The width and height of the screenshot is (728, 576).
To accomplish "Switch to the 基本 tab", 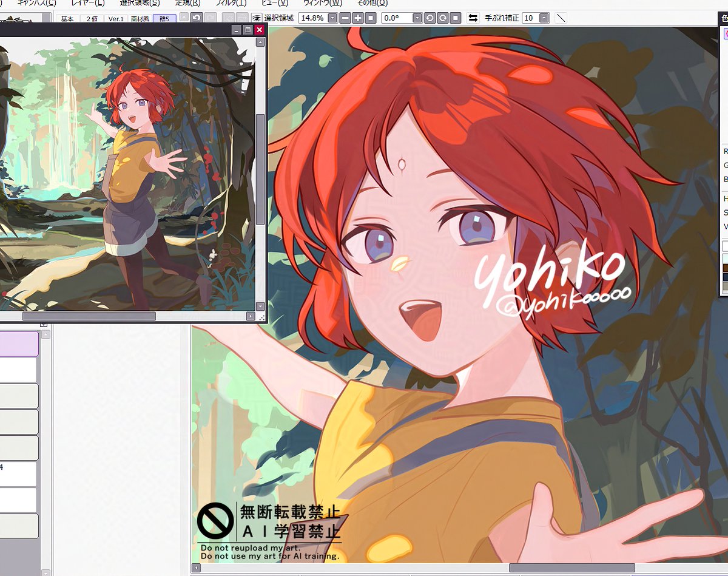I will pos(68,18).
